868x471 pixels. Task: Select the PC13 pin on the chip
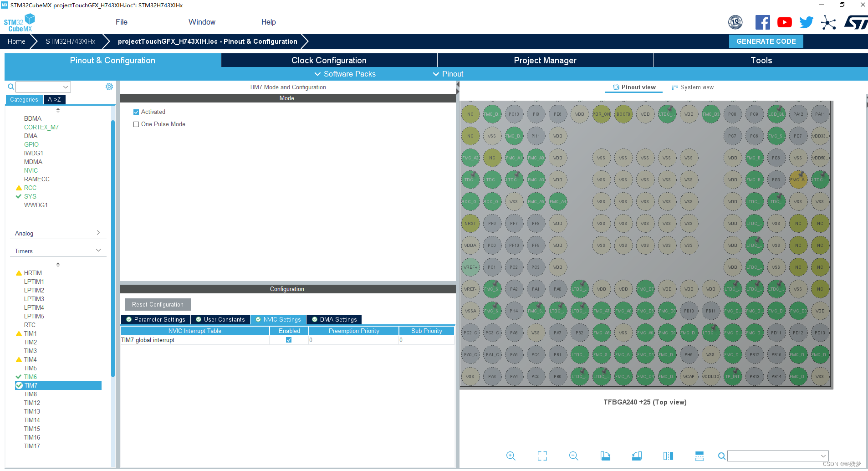[x=514, y=114]
